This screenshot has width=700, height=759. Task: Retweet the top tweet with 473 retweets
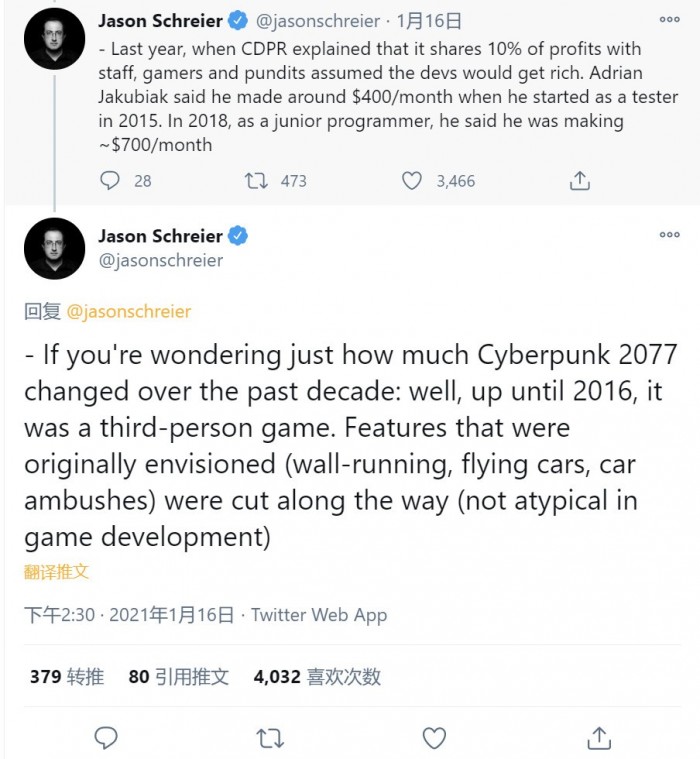point(256,181)
